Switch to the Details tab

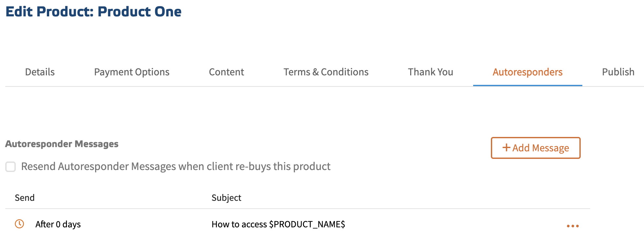coord(40,72)
